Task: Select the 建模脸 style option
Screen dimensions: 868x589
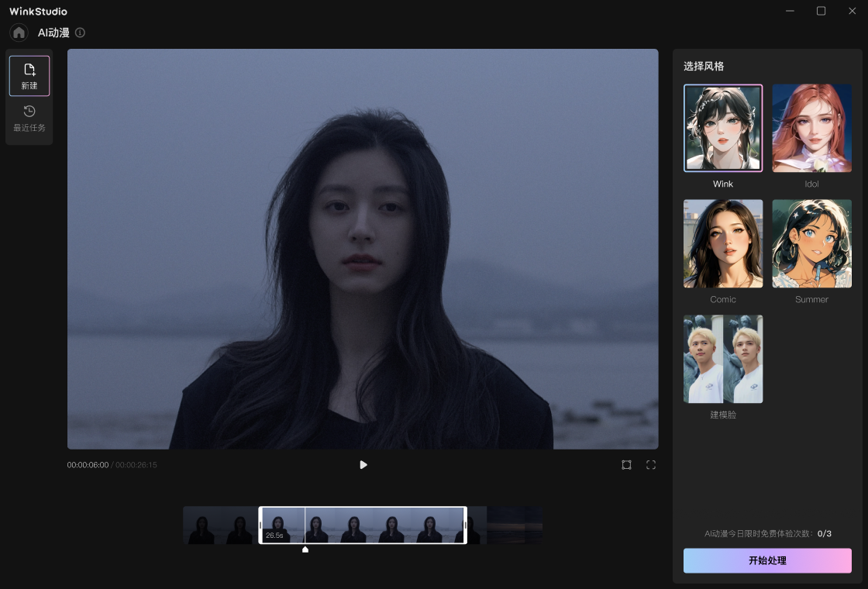Action: [x=722, y=359]
